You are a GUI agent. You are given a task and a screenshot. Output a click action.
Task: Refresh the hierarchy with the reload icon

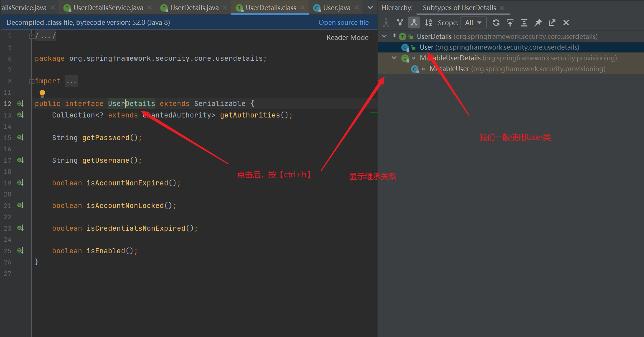496,22
